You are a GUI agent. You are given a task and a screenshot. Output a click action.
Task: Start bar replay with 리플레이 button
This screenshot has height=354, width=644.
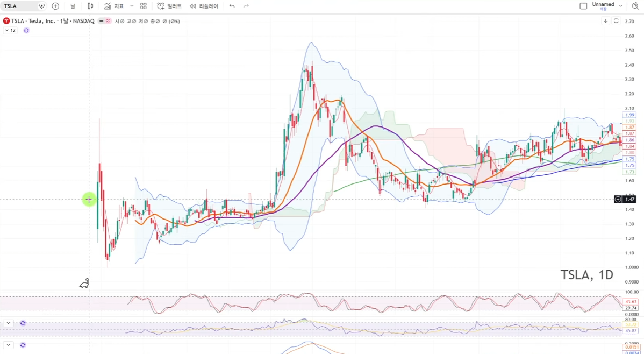[204, 6]
